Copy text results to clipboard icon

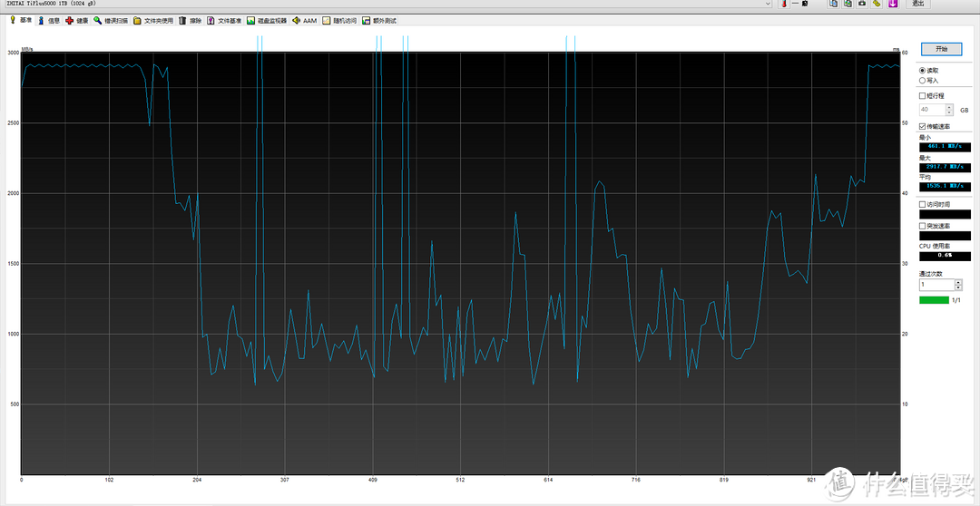832,4
